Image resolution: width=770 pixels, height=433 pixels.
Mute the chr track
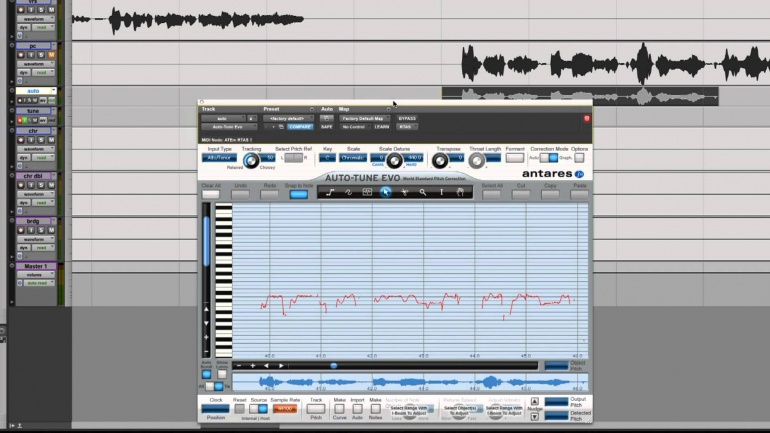click(51, 140)
